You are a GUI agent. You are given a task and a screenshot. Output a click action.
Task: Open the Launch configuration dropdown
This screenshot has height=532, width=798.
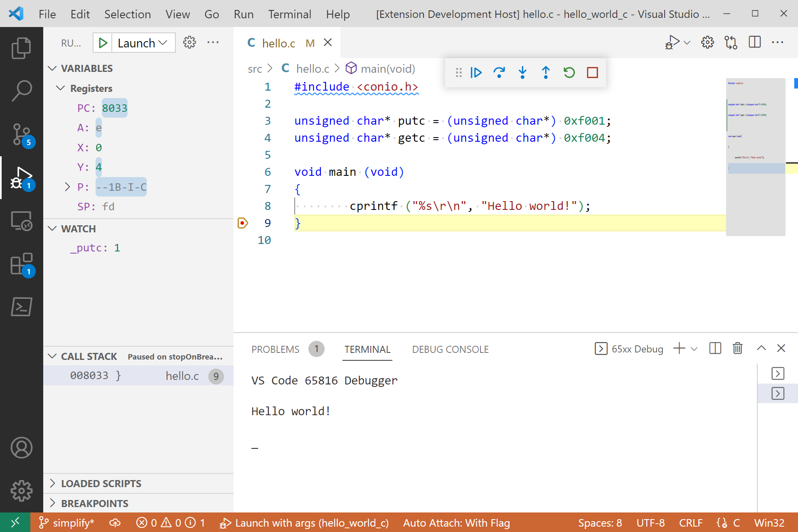tap(143, 43)
